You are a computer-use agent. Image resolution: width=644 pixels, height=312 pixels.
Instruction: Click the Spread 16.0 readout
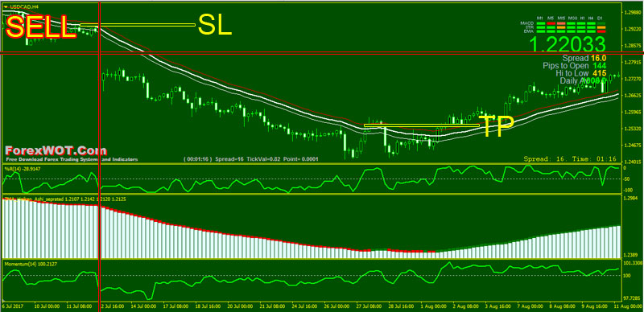pyautogui.click(x=584, y=59)
